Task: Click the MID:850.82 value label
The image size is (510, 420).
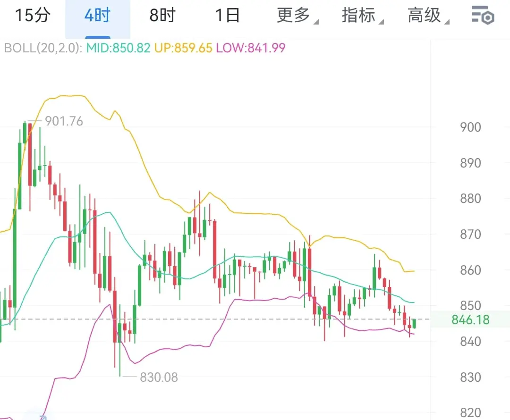Action: click(118, 48)
